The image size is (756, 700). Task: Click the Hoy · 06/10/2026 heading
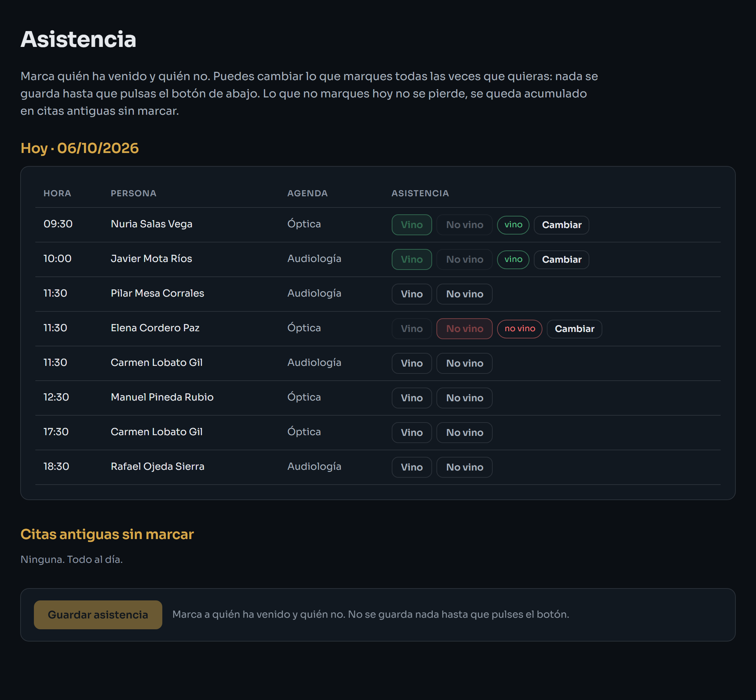coord(79,148)
